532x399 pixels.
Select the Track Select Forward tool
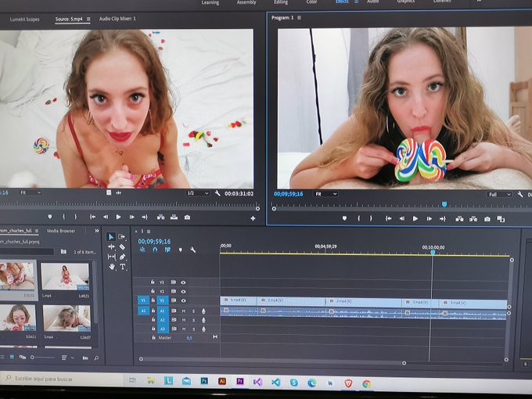coord(122,236)
